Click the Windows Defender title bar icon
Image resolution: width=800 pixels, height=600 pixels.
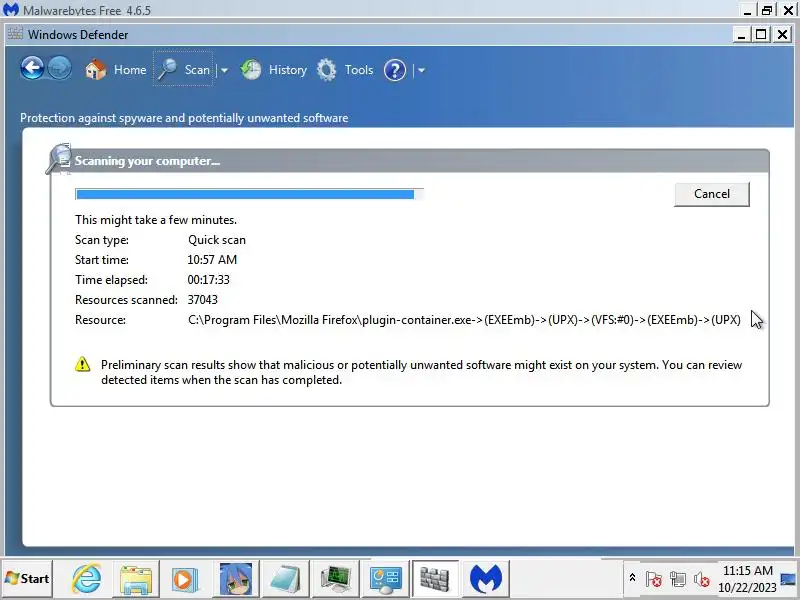click(x=15, y=34)
